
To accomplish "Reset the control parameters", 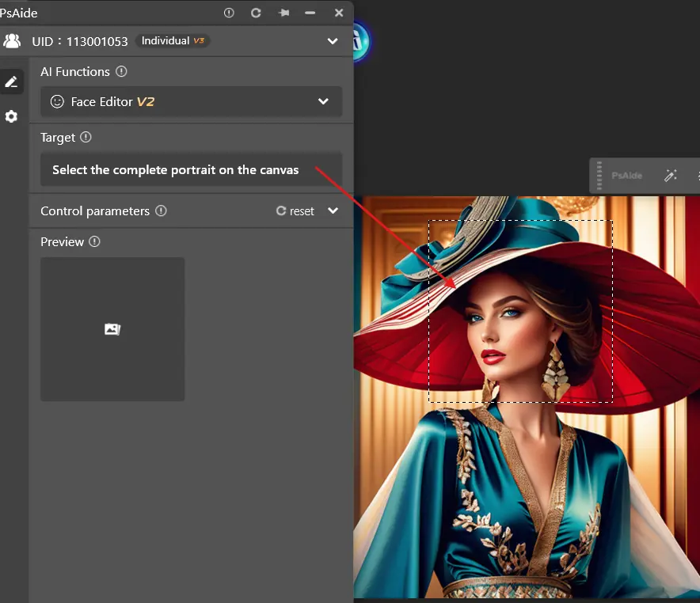I will coord(295,211).
